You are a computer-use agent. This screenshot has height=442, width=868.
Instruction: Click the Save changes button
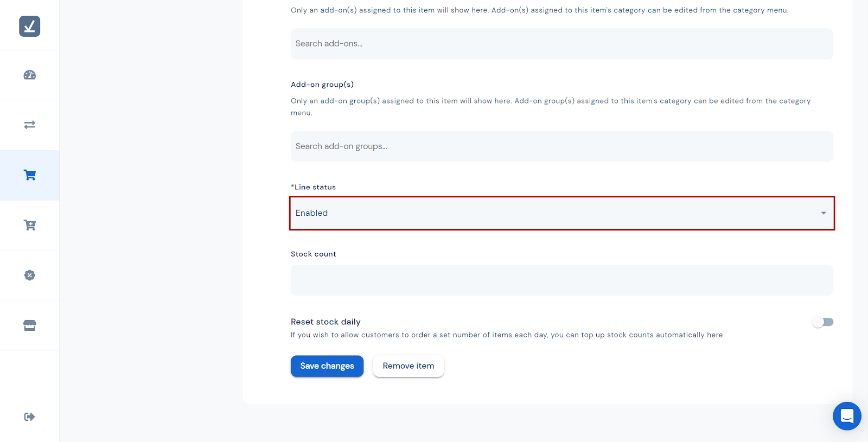327,366
